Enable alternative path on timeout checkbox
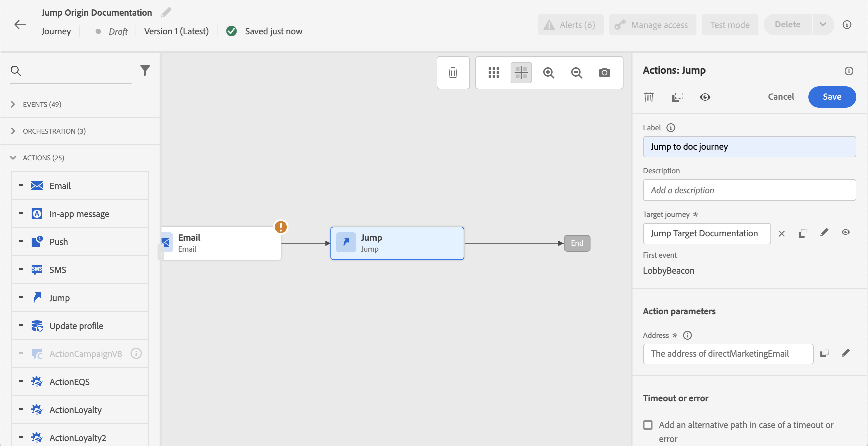Viewport: 868px width, 446px height. (648, 424)
